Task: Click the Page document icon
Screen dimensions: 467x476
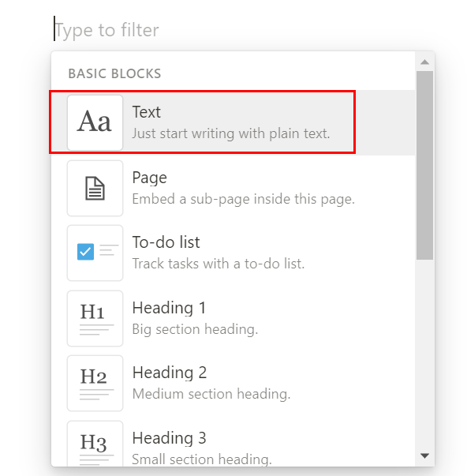Action: pos(95,188)
